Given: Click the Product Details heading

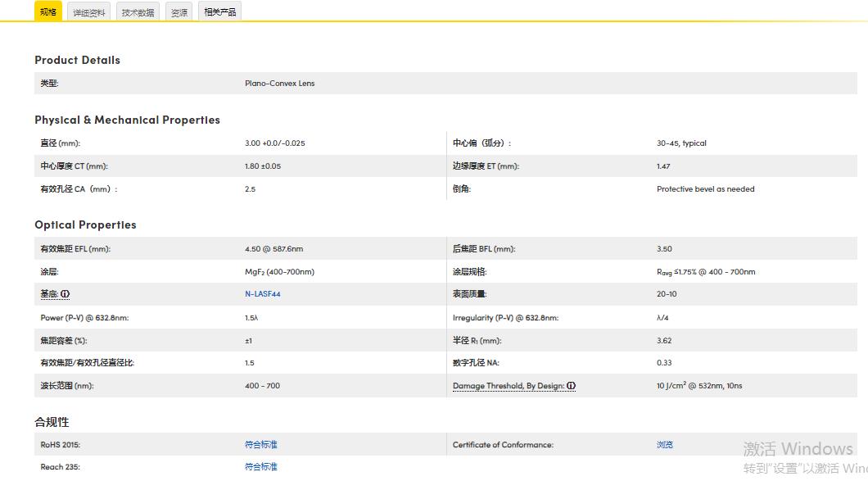Looking at the screenshot, I should (x=77, y=60).
